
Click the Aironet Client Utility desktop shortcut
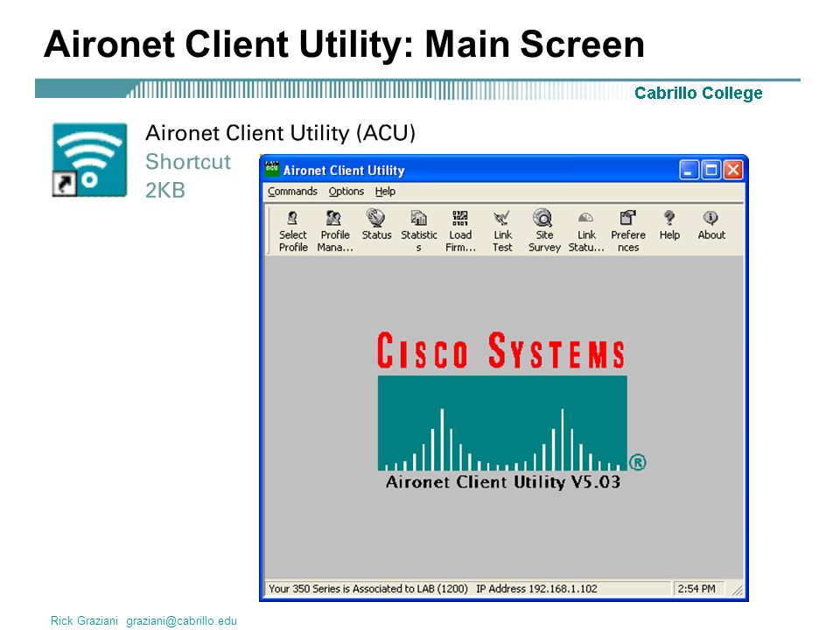[x=89, y=160]
